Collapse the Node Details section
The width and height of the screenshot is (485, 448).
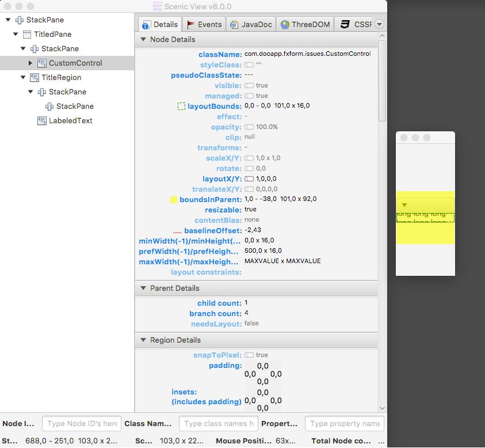click(143, 39)
